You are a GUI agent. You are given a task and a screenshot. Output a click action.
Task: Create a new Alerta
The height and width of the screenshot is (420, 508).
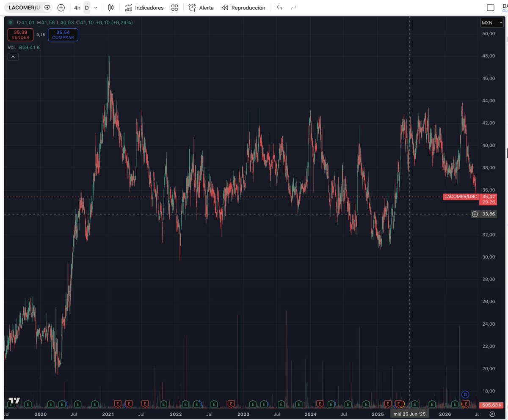pos(201,8)
